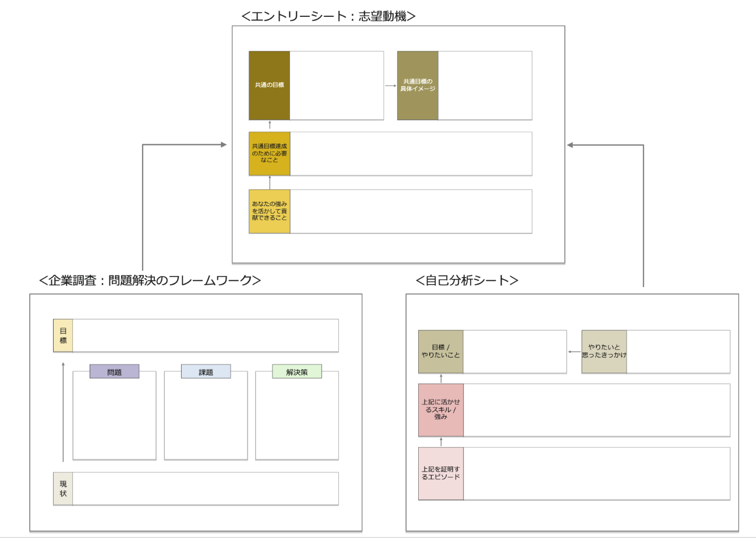This screenshot has width=756, height=538.
Task: Click the field beside あなたの強みを活かして貢献できること
Action: tap(411, 211)
